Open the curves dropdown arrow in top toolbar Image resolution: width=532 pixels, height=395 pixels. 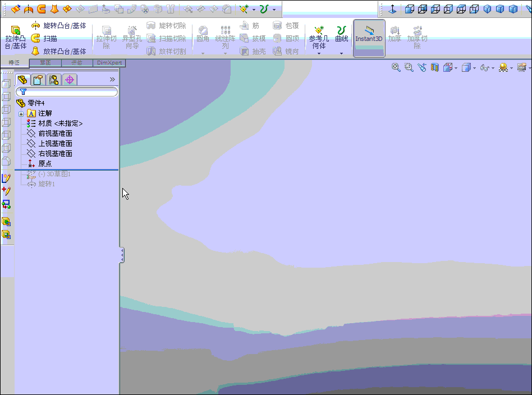pyautogui.click(x=274, y=10)
